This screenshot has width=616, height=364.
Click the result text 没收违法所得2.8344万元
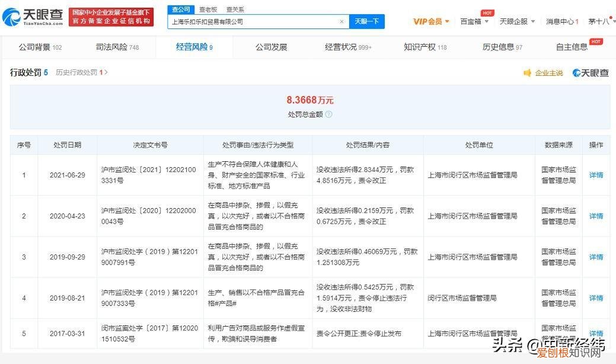click(355, 170)
